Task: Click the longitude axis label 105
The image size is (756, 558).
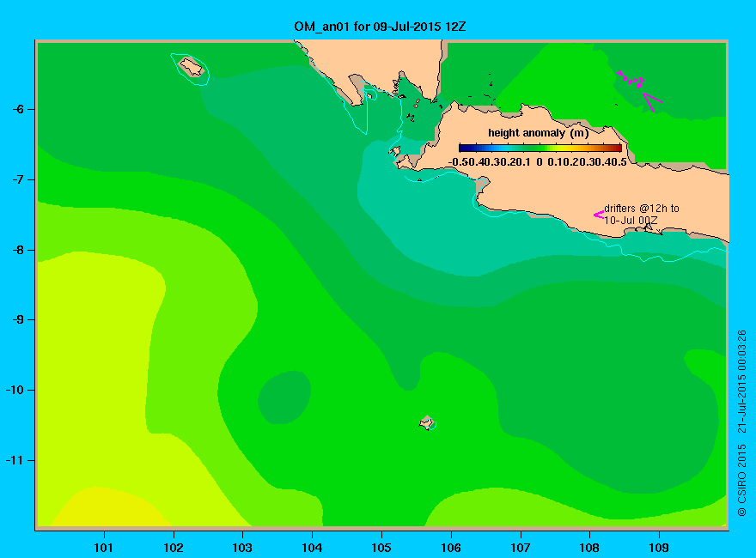Action: [x=381, y=548]
